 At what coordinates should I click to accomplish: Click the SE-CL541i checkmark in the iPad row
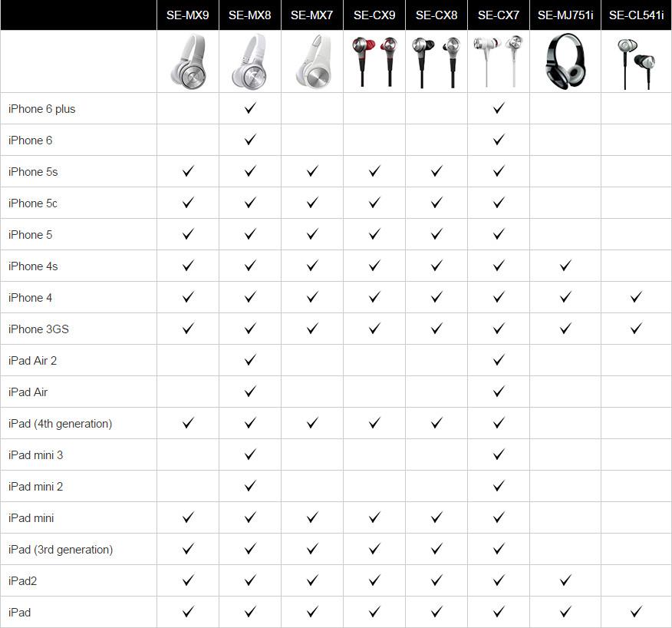(637, 612)
